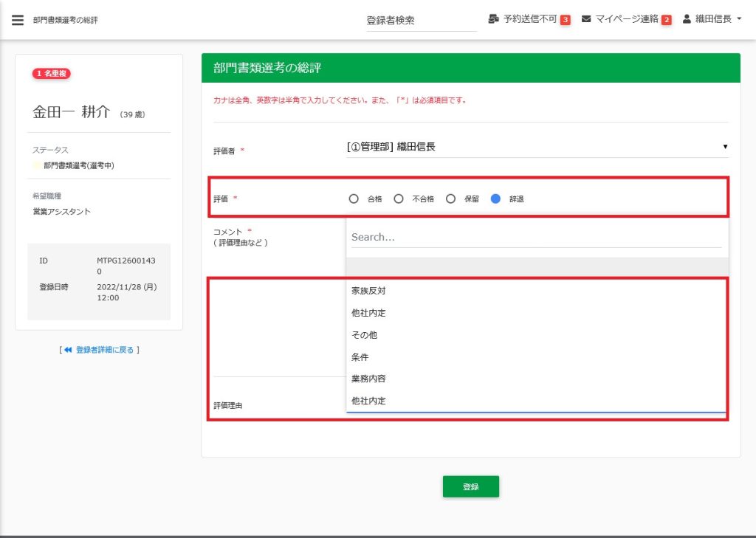The image size is (756, 538).
Task: Select the 辞退 radio button
Action: point(495,199)
